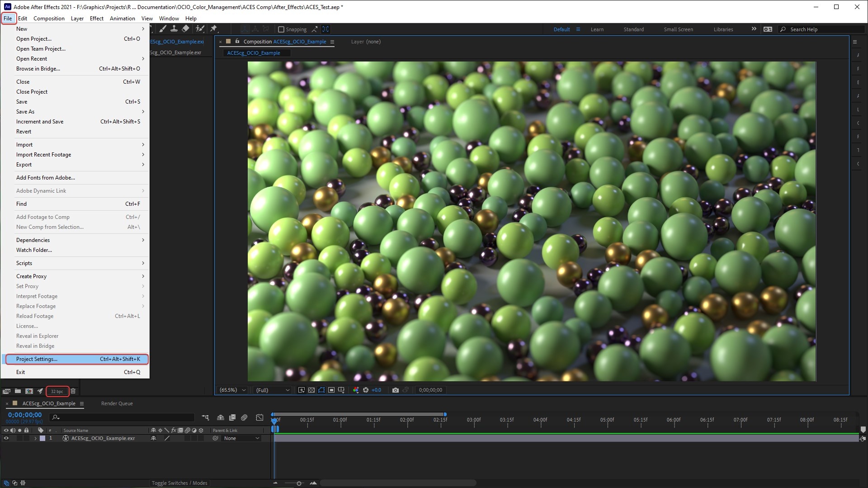The width and height of the screenshot is (868, 488).
Task: Click Toggle Switches / Modes button
Action: (x=179, y=483)
